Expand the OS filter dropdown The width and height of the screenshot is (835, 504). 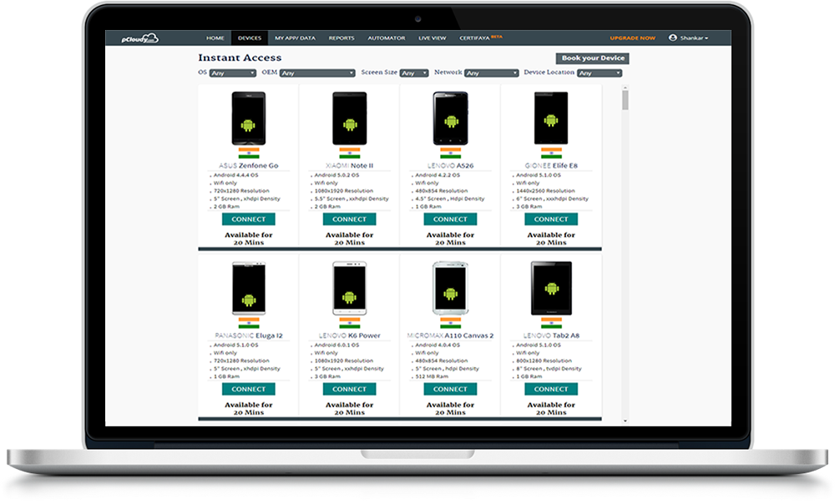point(233,73)
